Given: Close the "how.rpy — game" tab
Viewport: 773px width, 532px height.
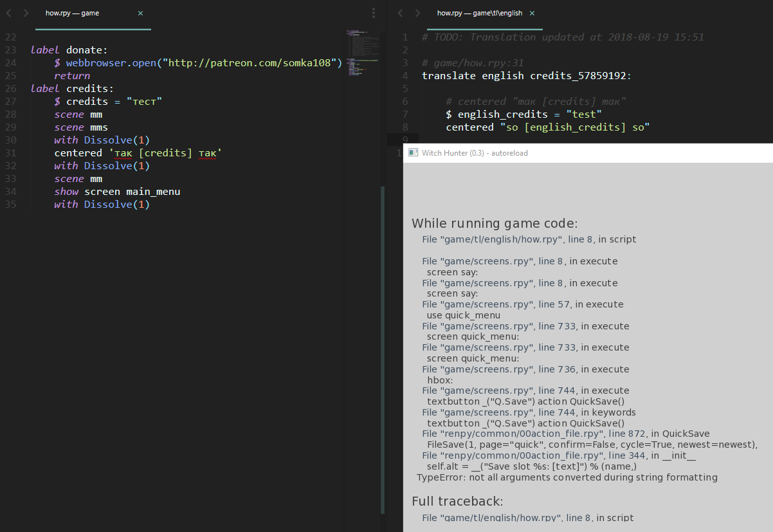Looking at the screenshot, I should (x=141, y=13).
